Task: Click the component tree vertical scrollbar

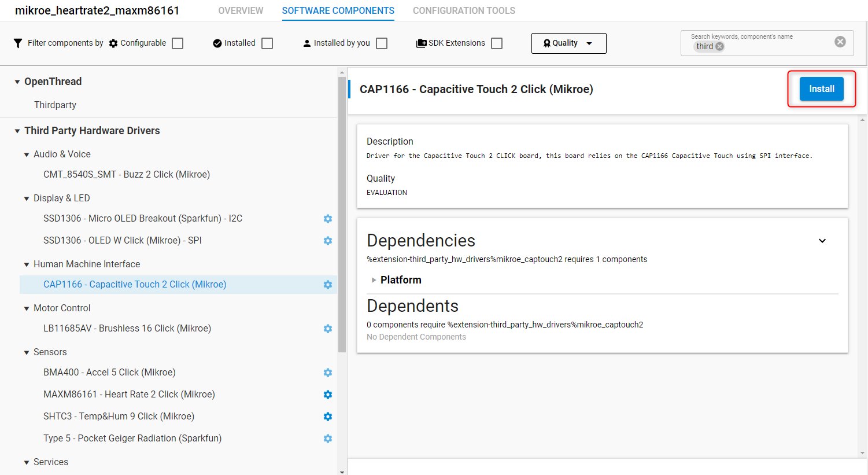Action: pyautogui.click(x=342, y=215)
